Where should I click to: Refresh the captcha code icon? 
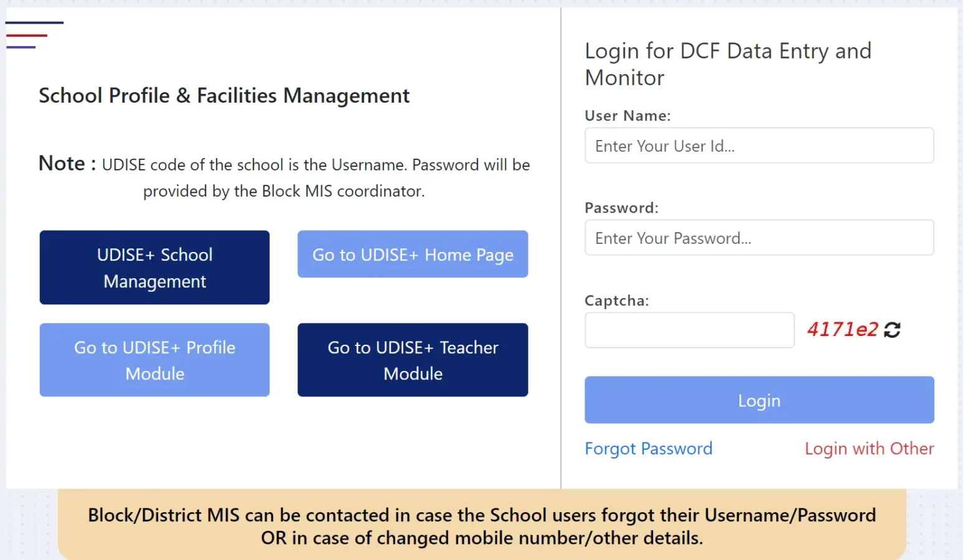(x=892, y=330)
